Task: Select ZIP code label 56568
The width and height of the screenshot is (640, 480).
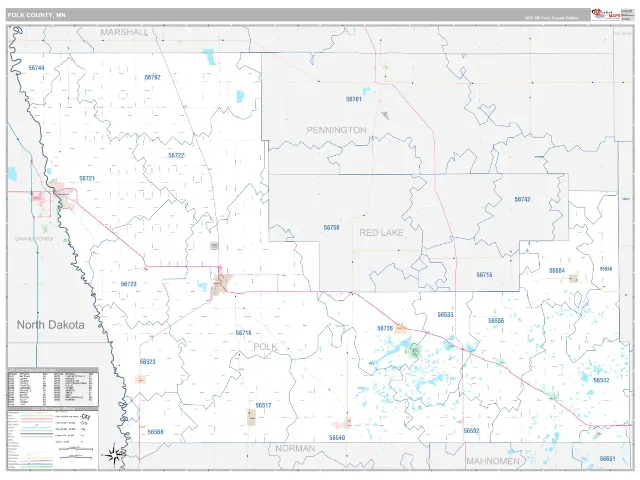Action: pyautogui.click(x=156, y=432)
